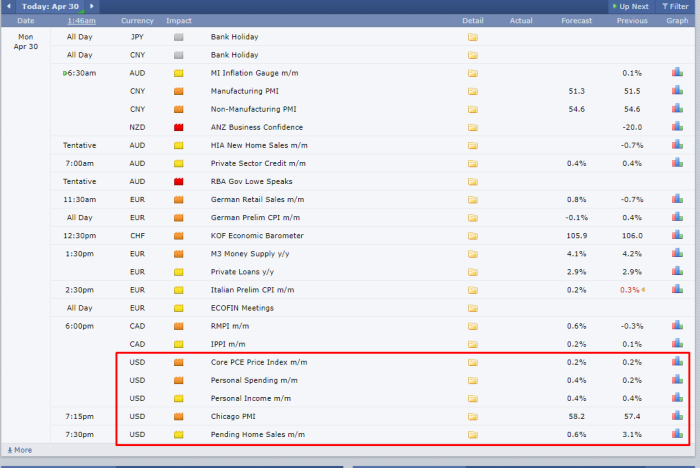Open detail folder for Non-Manufacturing PMI
This screenshot has height=468, width=700.
(x=473, y=109)
